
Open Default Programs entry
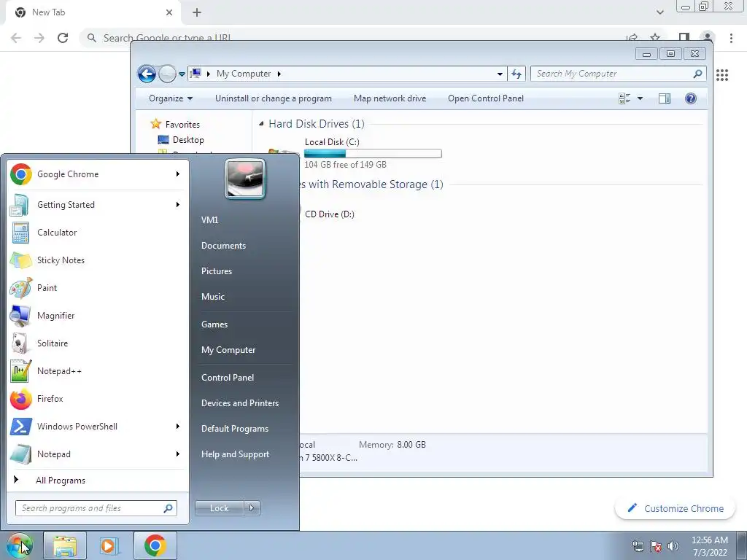(x=244, y=429)
